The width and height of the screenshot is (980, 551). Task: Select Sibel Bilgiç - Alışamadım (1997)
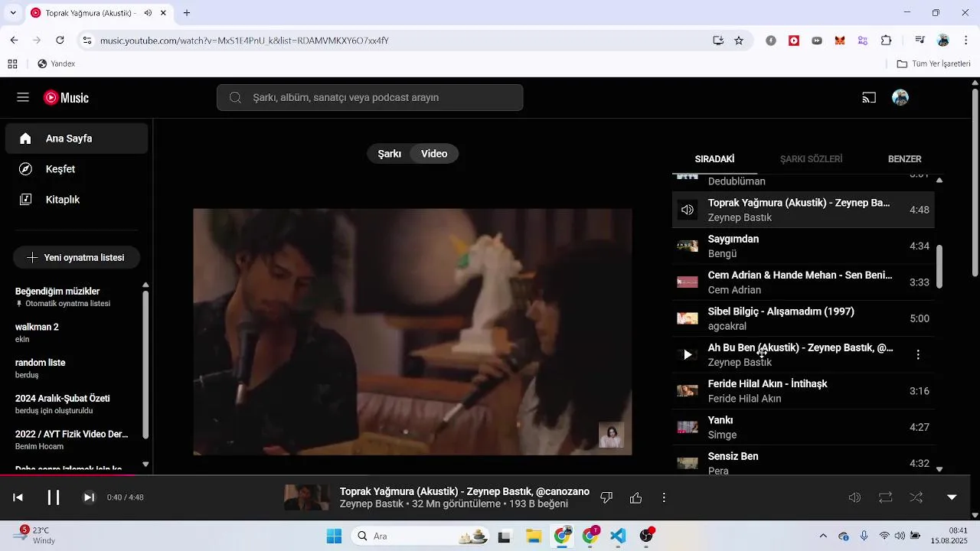coord(803,318)
